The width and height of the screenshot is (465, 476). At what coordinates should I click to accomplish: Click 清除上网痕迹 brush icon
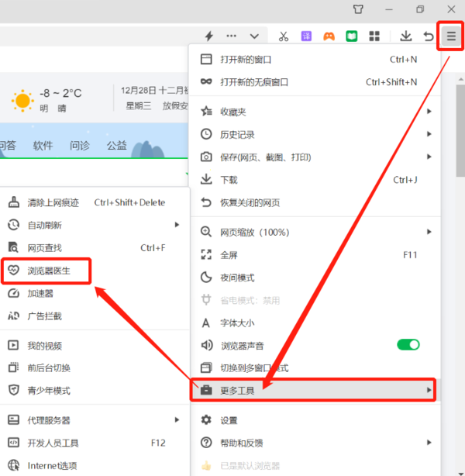pyautogui.click(x=13, y=202)
